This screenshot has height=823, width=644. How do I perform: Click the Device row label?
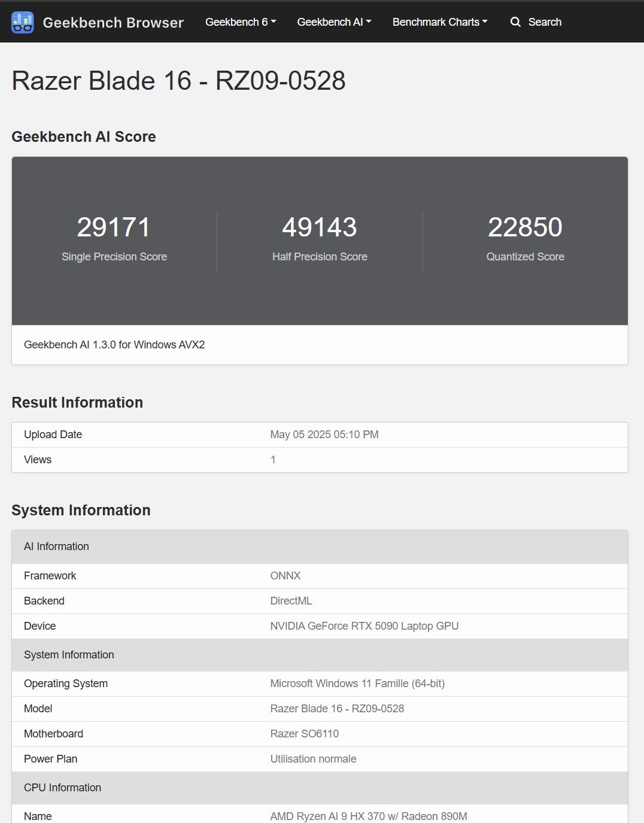click(40, 626)
